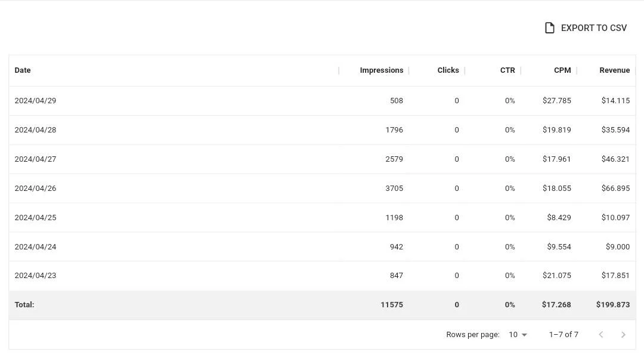Sort by the Date column header
The width and height of the screenshot is (644, 361).
[x=23, y=70]
